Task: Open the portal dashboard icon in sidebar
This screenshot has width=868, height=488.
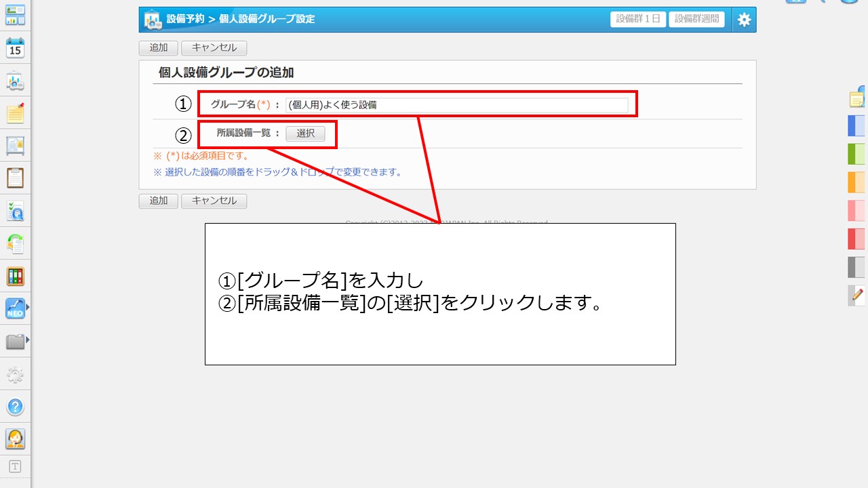Action: tap(15, 15)
